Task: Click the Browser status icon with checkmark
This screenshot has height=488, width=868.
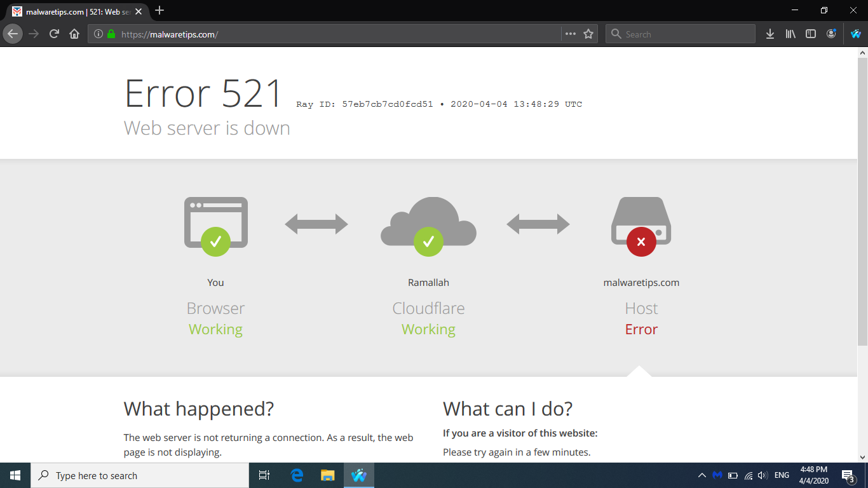Action: (216, 226)
